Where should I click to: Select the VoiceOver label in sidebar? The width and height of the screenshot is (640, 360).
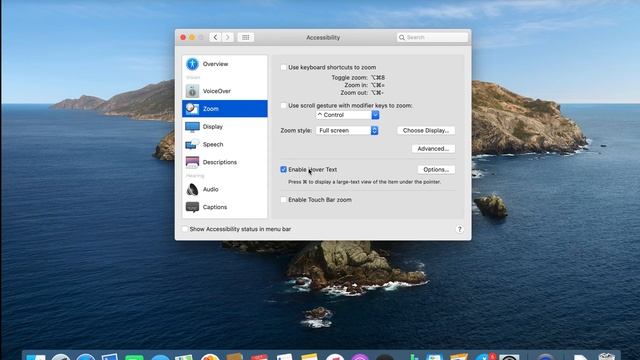pos(217,91)
